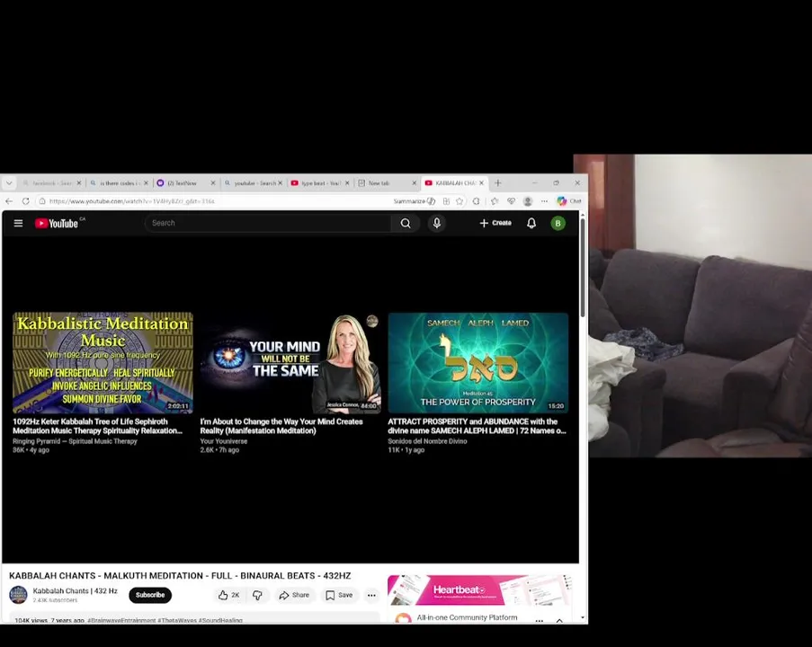
Task: Open the browser profile avatar icon
Action: pyautogui.click(x=528, y=200)
